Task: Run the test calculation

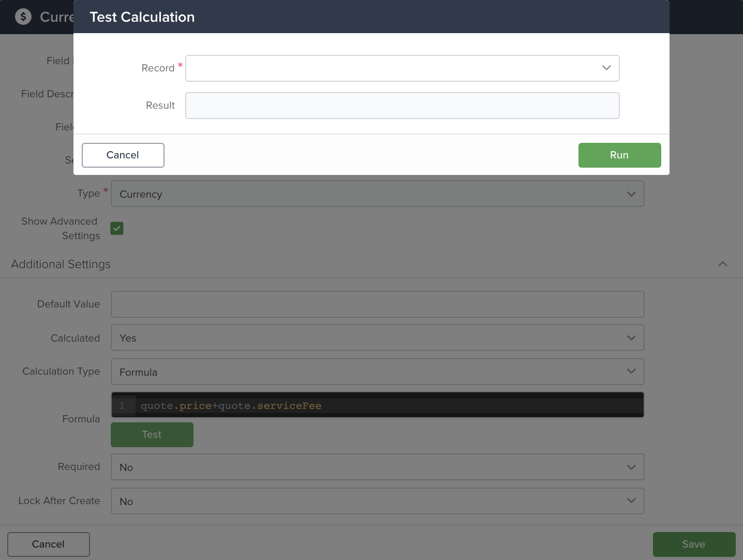Action: click(x=619, y=155)
